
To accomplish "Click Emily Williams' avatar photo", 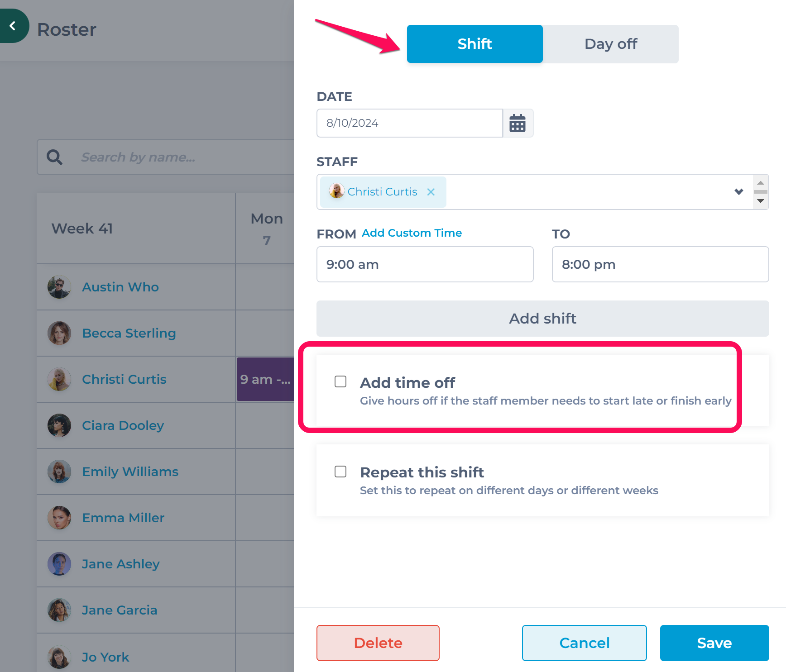I will pos(59,472).
